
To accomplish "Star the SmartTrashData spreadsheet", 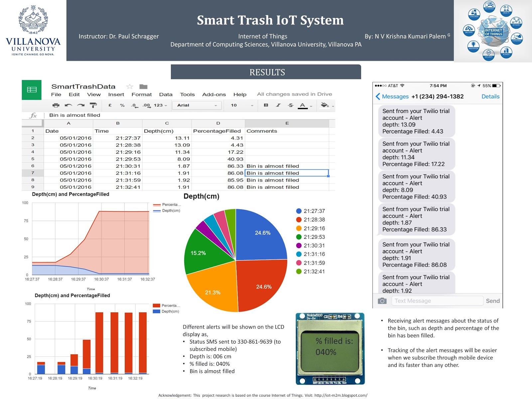I will (x=129, y=86).
